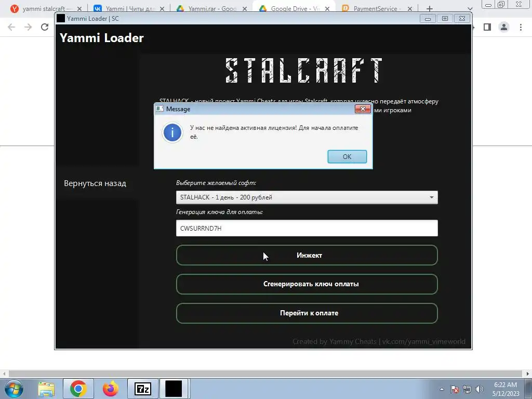
Task: Click Chrome forward arrow
Action: (28, 27)
